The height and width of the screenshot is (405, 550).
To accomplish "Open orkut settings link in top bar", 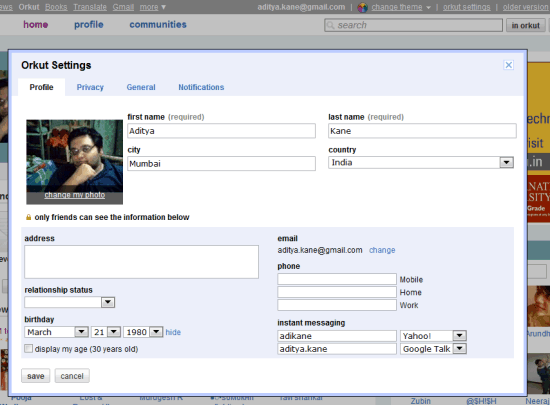I will pyautogui.click(x=467, y=7).
